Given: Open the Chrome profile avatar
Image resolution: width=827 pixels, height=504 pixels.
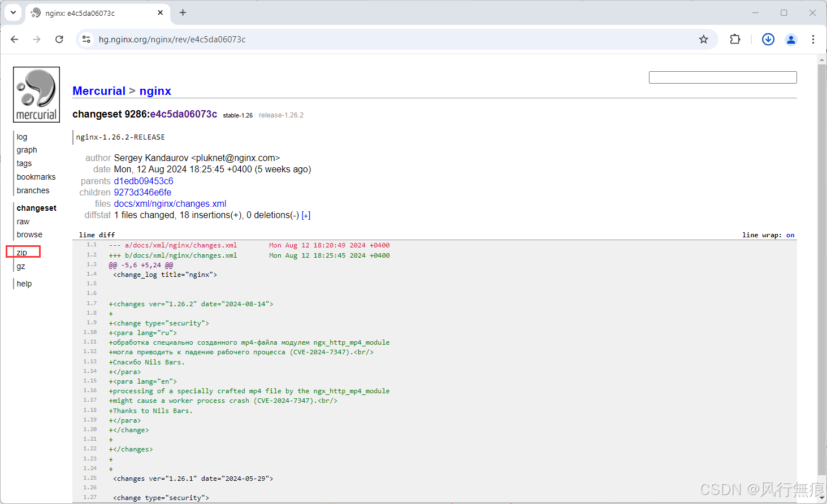Looking at the screenshot, I should 791,39.
